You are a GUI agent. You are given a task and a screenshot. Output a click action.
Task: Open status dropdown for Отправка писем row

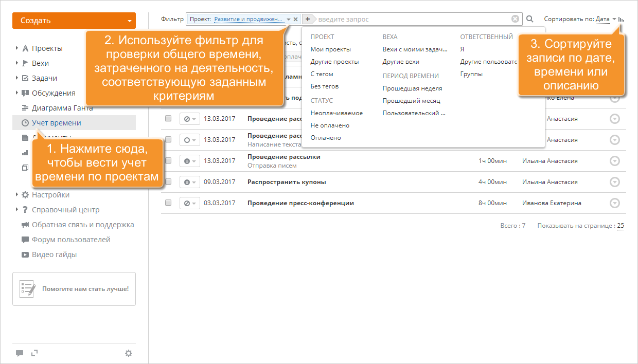(189, 161)
